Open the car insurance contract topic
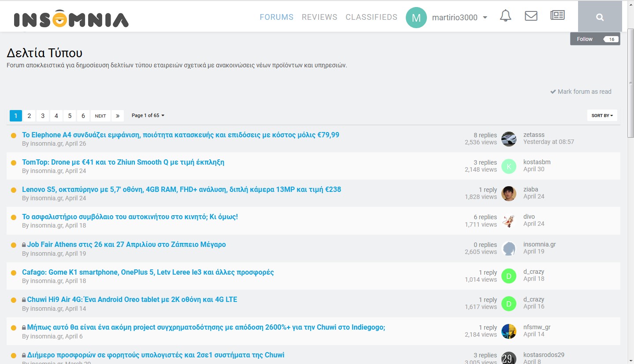 coord(130,217)
